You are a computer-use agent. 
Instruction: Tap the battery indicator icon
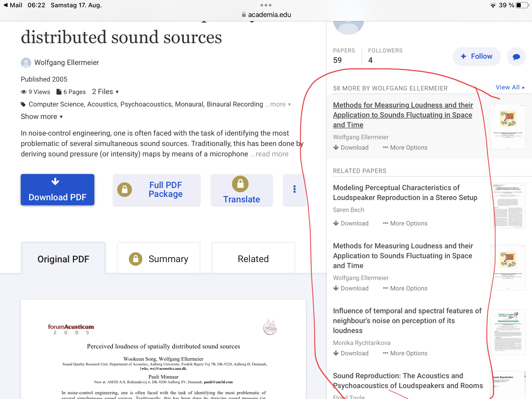pos(522,5)
